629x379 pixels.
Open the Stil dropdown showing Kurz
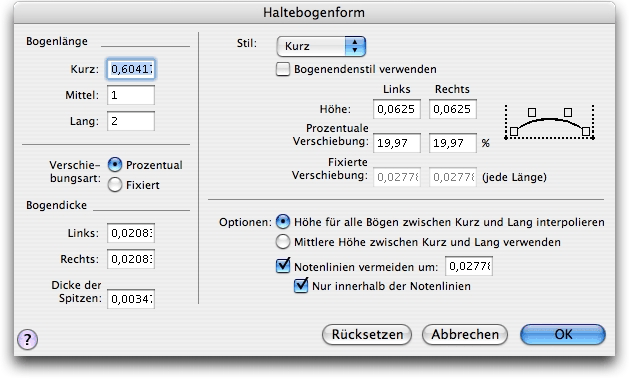click(x=321, y=46)
